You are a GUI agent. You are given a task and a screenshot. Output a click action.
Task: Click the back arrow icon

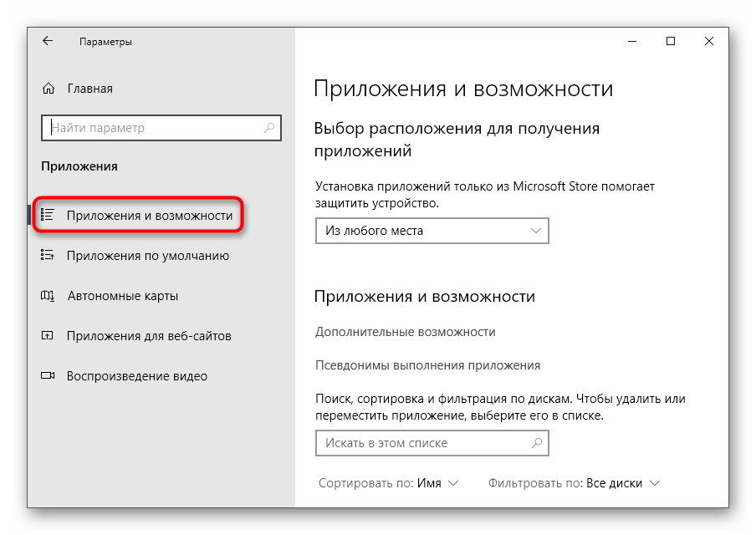48,41
